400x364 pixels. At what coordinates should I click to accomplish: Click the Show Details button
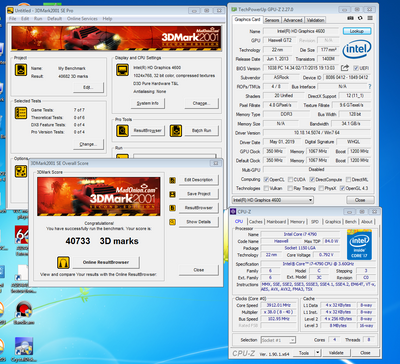pyautogui.click(x=199, y=222)
